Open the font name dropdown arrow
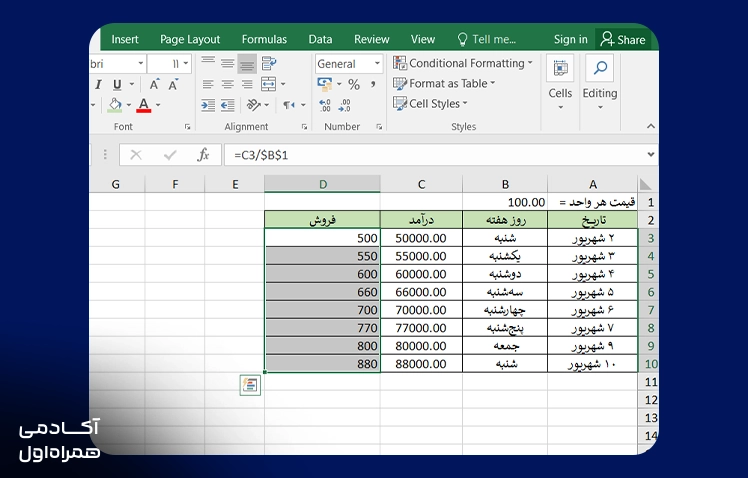Screen dimensions: 748x478 141,63
